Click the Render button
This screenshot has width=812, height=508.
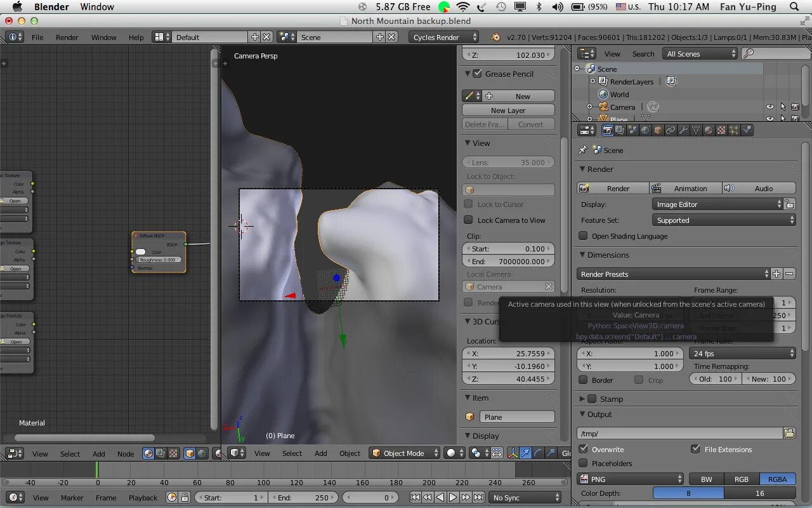[613, 189]
